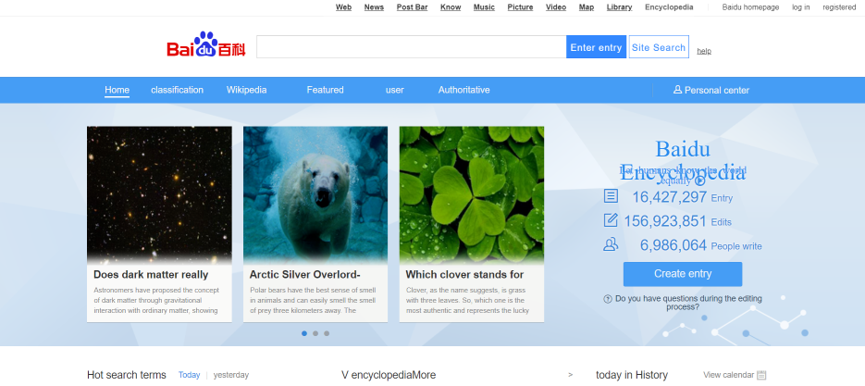Open the user navigation tab
Image resolution: width=865 pixels, height=386 pixels.
[x=395, y=90]
